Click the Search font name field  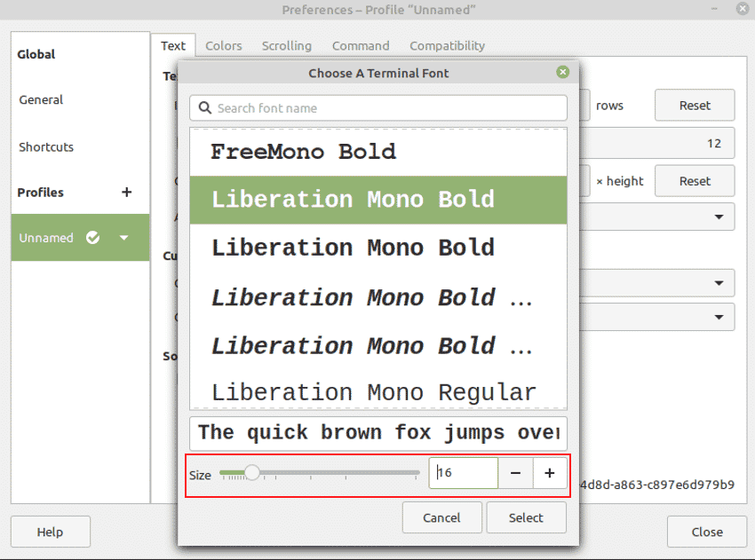pyautogui.click(x=378, y=107)
